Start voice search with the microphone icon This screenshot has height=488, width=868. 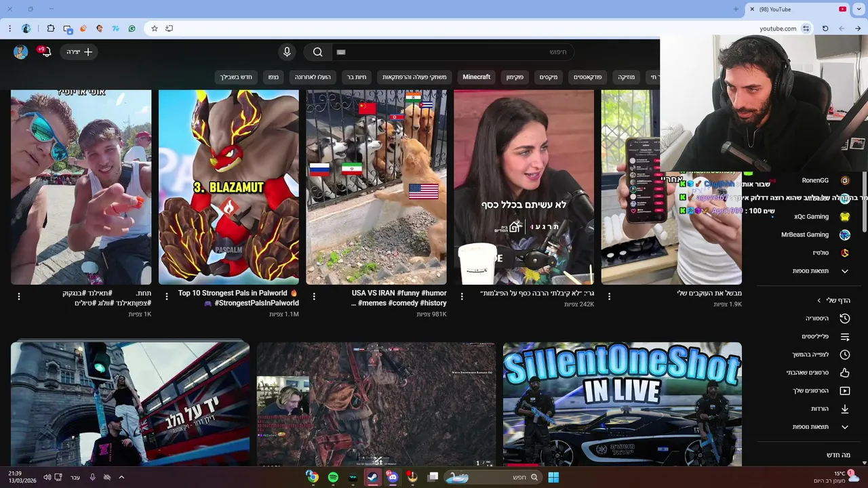point(287,52)
